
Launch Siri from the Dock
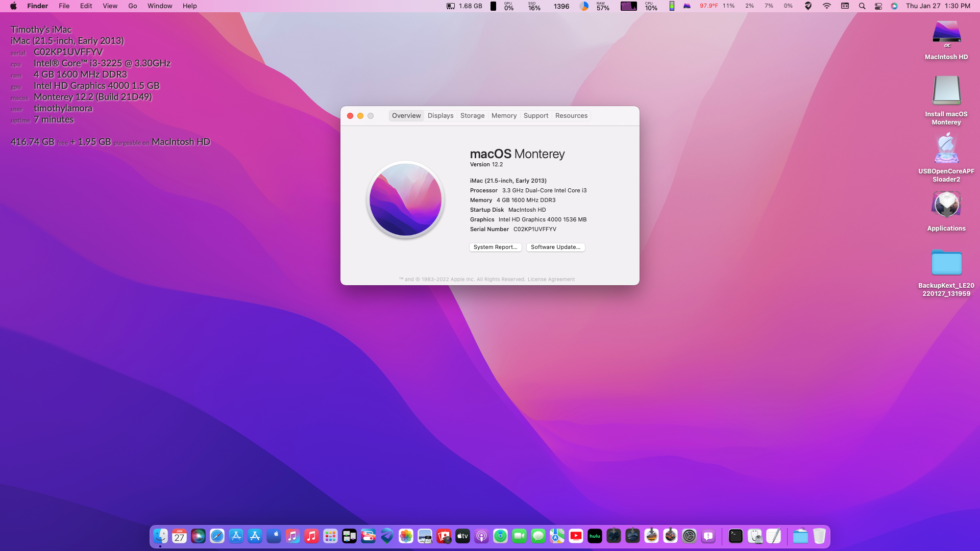click(x=199, y=536)
